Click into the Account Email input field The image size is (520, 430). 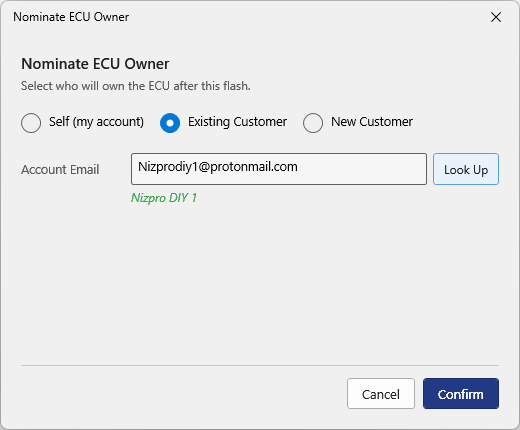coord(279,169)
